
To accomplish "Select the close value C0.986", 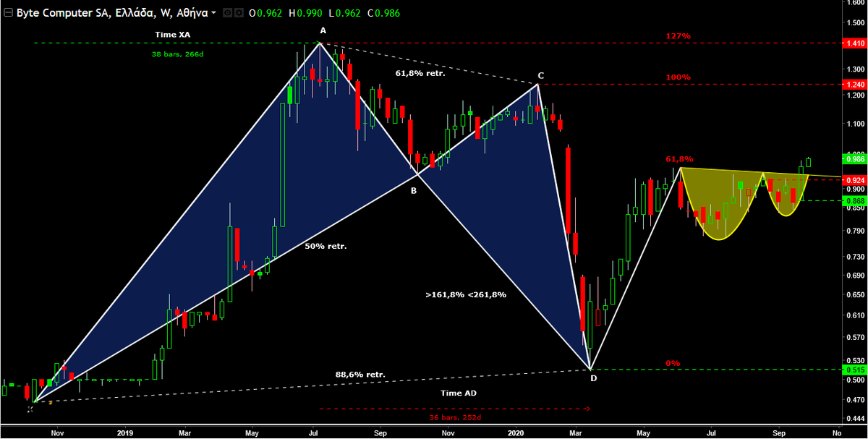I will [383, 13].
